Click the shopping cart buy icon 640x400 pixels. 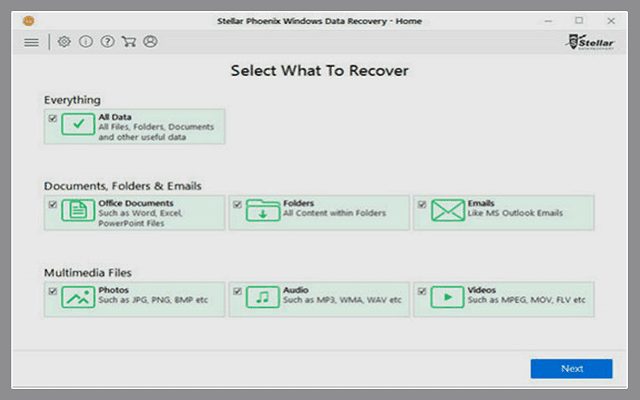click(128, 42)
